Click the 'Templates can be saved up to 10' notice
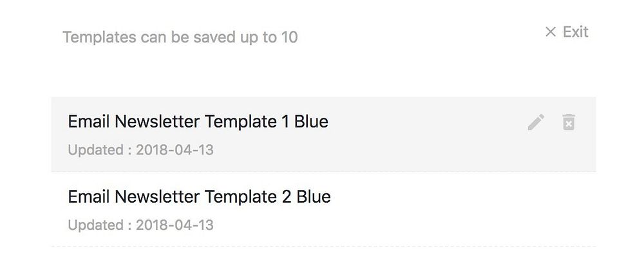This screenshot has height=280, width=644. (180, 37)
